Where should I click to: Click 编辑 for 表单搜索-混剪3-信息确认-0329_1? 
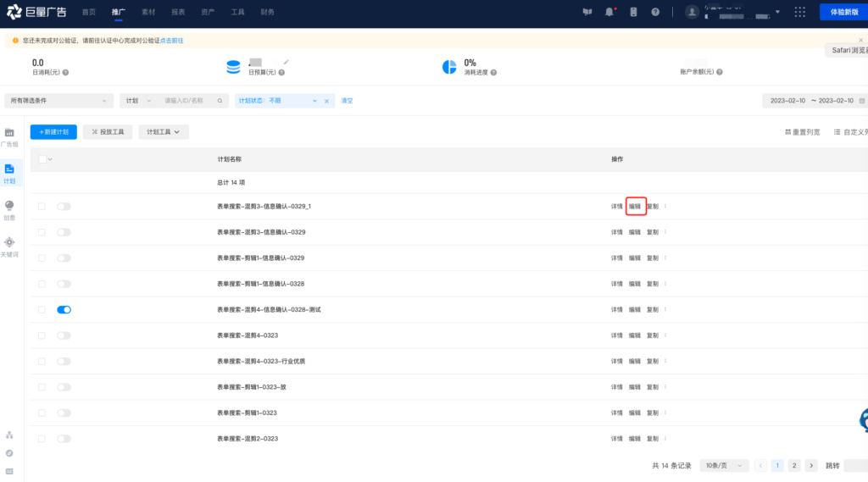635,207
